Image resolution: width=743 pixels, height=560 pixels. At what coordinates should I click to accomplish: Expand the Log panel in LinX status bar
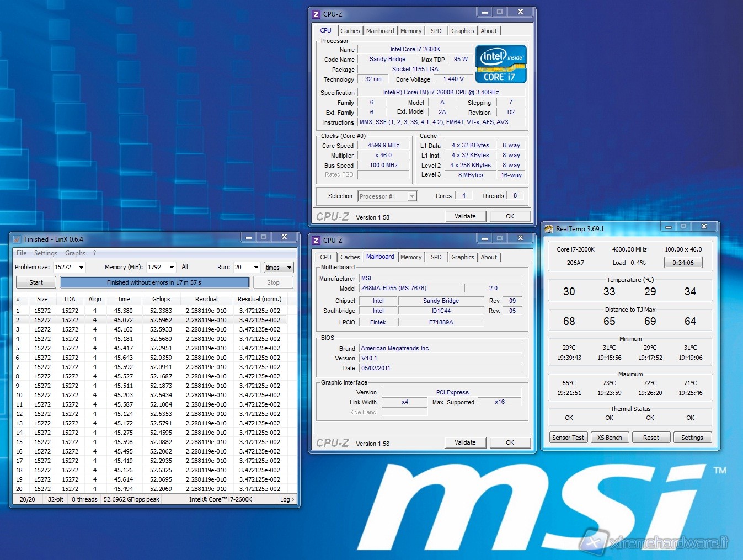286,499
